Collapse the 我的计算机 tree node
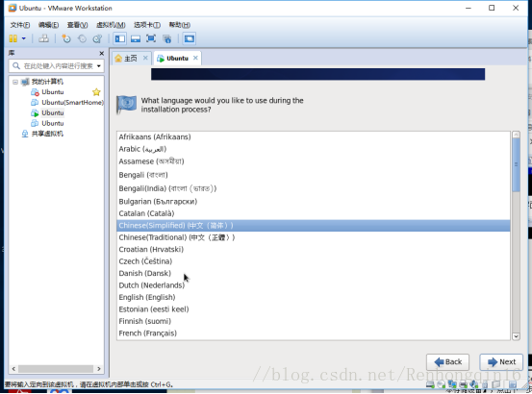This screenshot has height=394, width=532. pos(15,82)
